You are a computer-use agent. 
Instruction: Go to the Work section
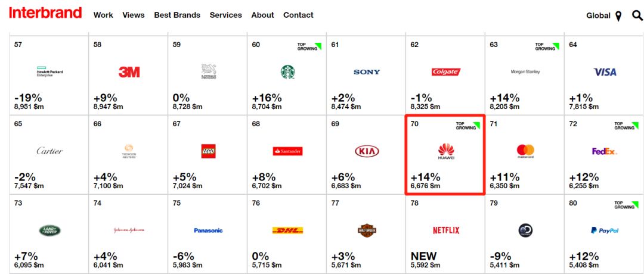[103, 15]
